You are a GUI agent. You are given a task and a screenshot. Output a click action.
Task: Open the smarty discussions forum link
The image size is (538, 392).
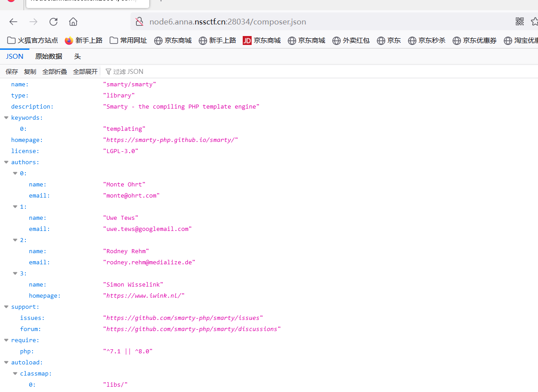pos(192,329)
